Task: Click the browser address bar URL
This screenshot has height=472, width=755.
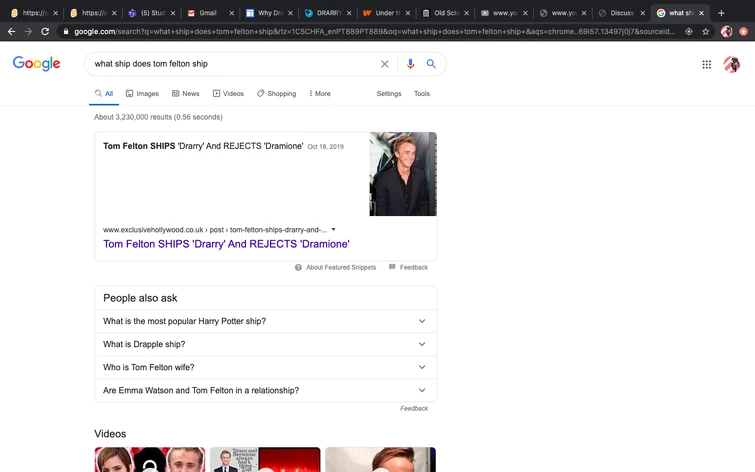Action: click(x=374, y=32)
